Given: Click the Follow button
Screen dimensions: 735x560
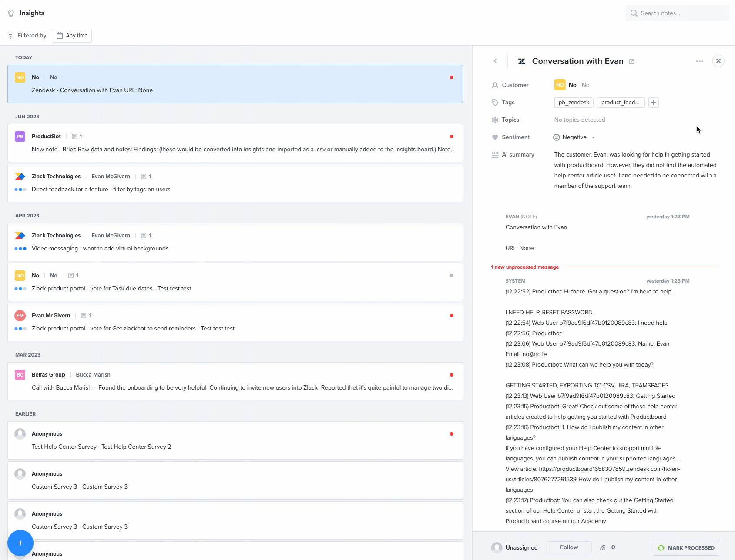Looking at the screenshot, I should pyautogui.click(x=569, y=547).
